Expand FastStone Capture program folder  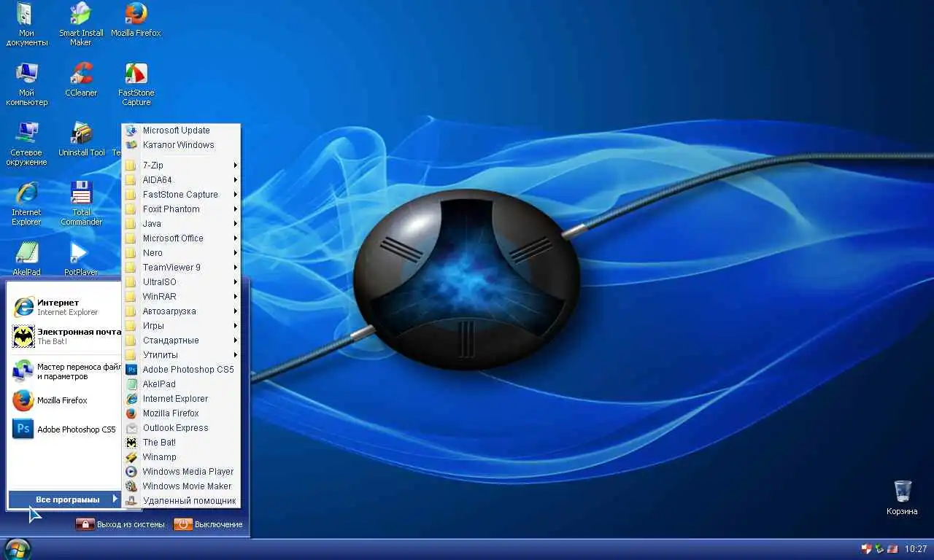pos(182,195)
